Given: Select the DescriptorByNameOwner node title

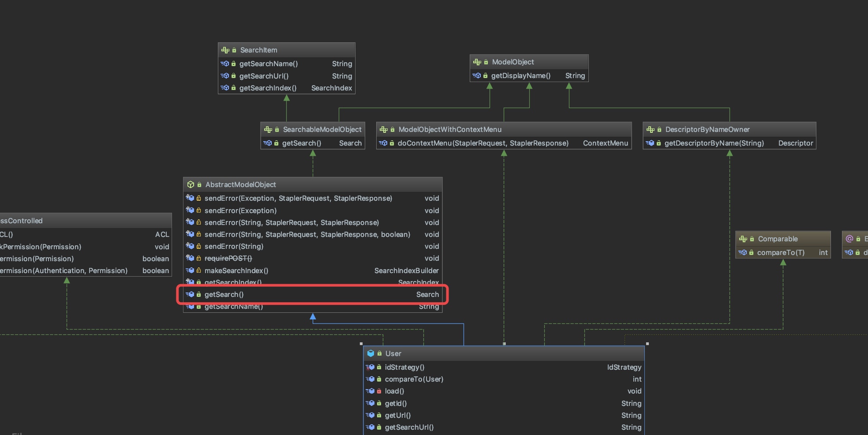Looking at the screenshot, I should [x=707, y=130].
